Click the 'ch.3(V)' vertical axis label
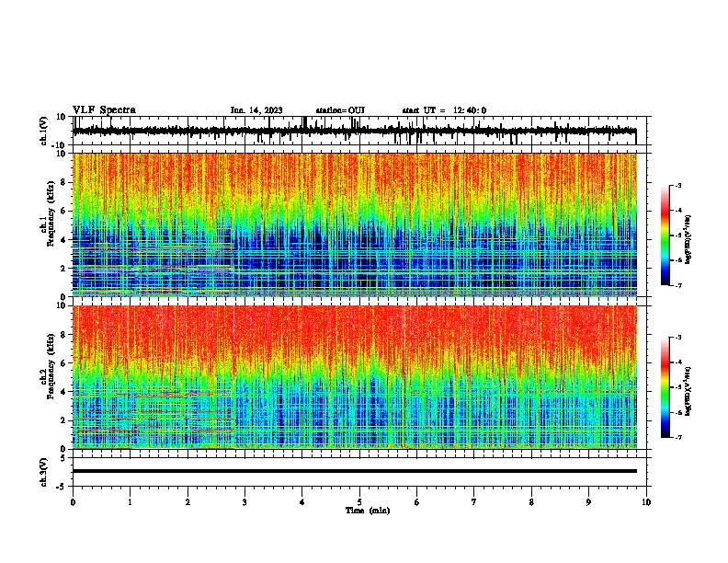Viewport: 728px width, 563px height. 43,472
